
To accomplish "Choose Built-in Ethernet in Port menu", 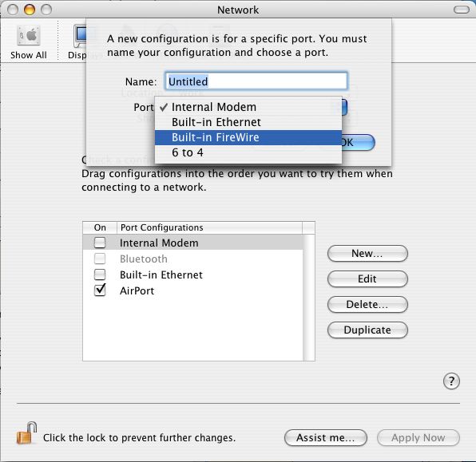I will 248,122.
